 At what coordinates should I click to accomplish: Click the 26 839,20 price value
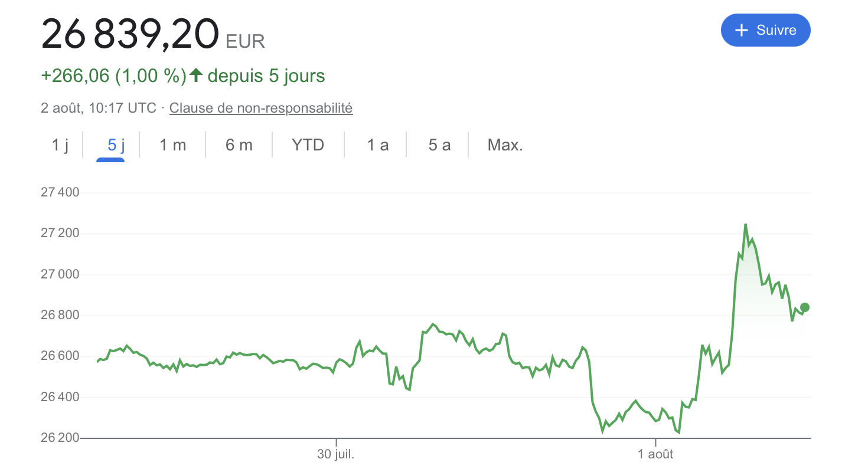pos(130,34)
